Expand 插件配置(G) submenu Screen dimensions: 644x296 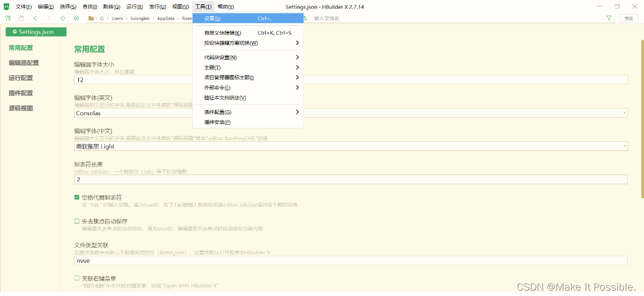click(x=248, y=112)
